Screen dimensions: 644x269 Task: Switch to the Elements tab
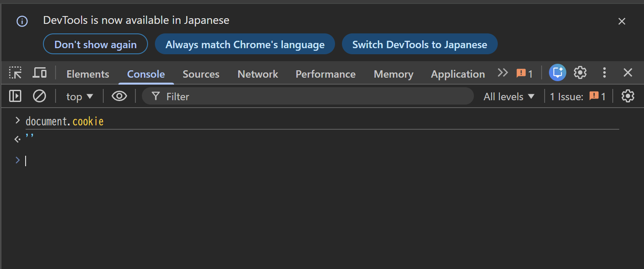[x=88, y=74]
